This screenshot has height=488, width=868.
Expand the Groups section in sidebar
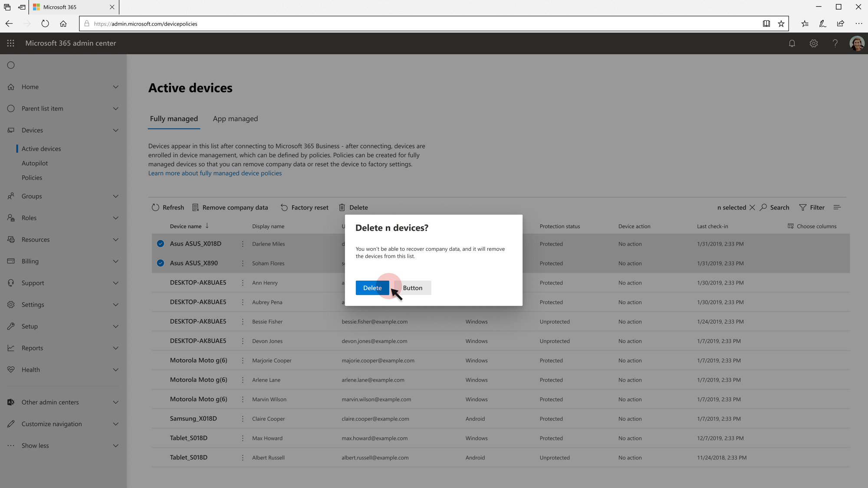(115, 196)
